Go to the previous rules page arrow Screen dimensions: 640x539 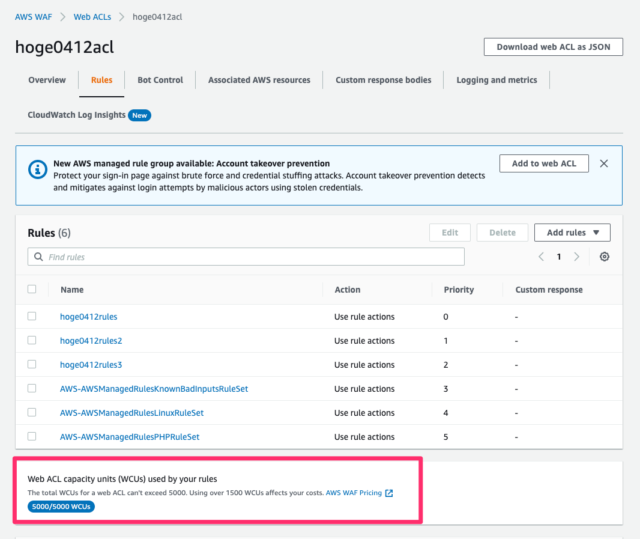(541, 257)
